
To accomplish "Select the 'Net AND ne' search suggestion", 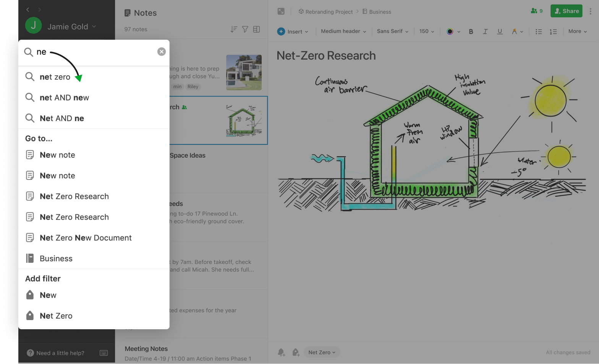I will pos(94,118).
